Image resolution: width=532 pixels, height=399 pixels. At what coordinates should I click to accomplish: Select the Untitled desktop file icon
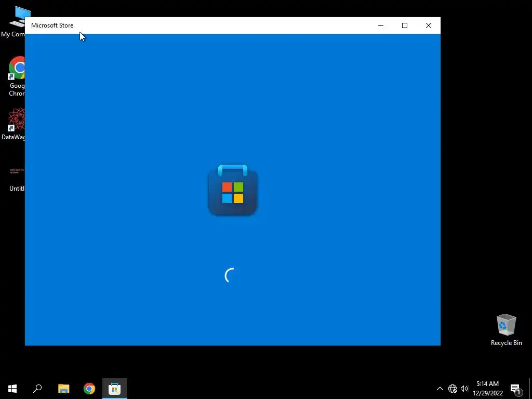tap(16, 178)
